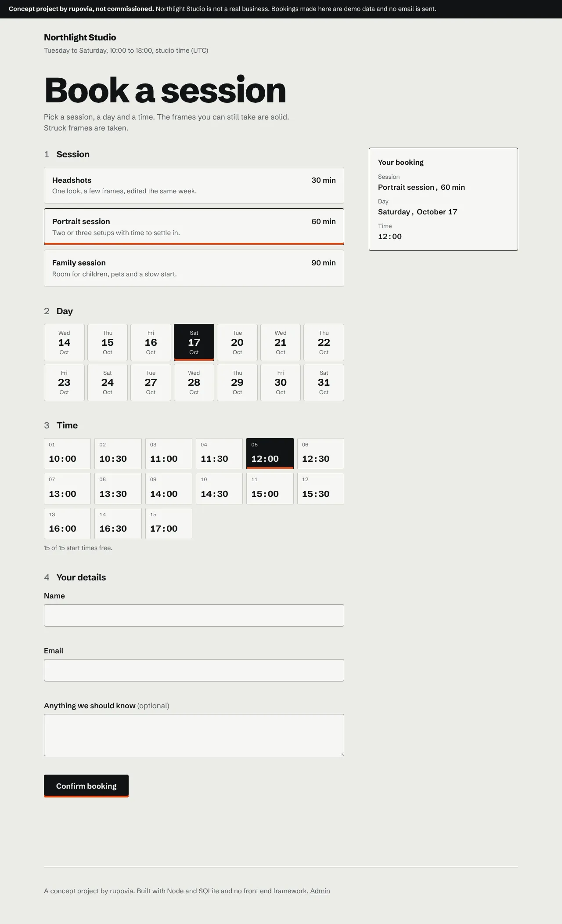Pick Wednesday 14 Oct as the day

64,342
